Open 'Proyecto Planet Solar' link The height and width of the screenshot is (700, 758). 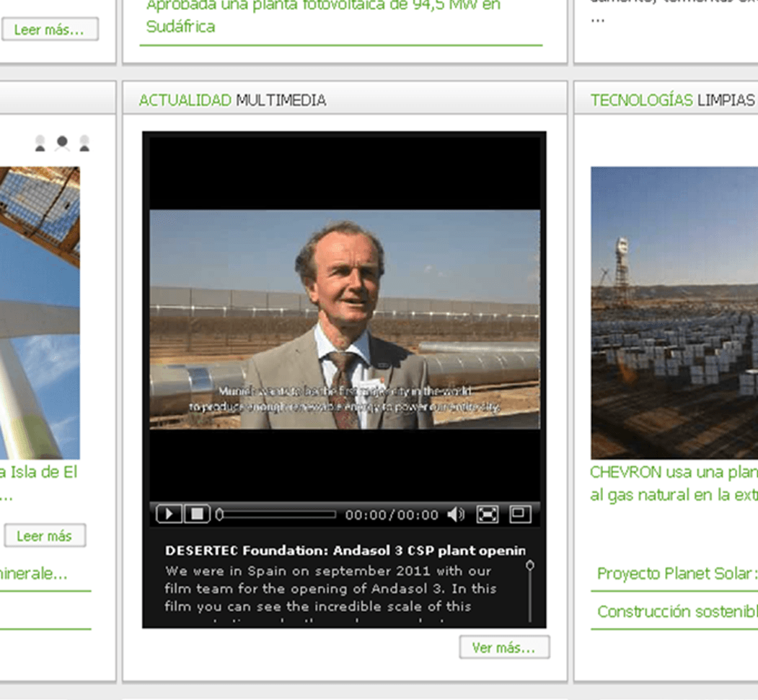[x=677, y=574]
